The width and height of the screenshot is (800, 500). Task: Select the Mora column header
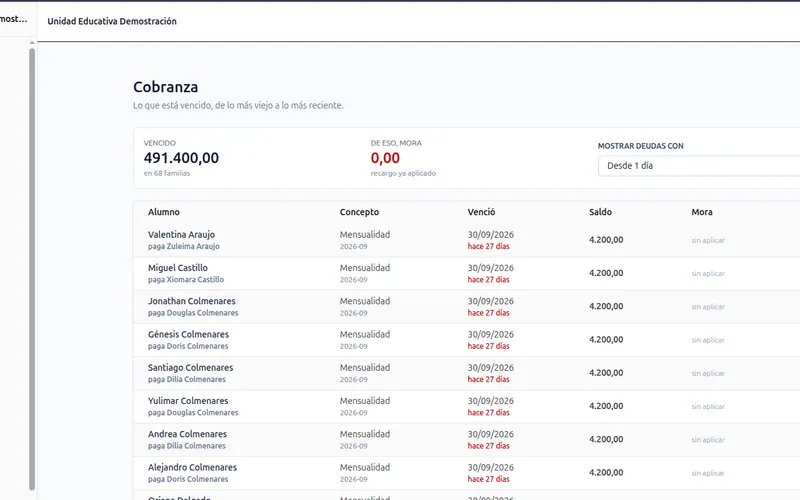(702, 212)
